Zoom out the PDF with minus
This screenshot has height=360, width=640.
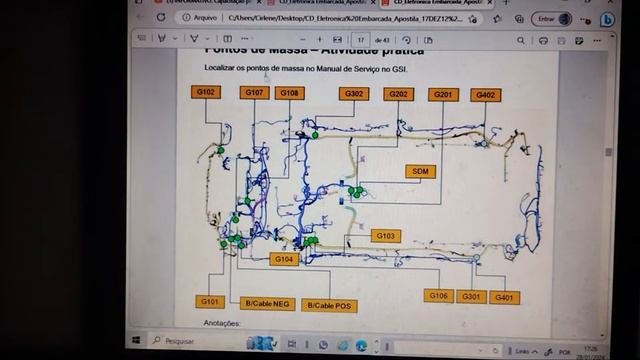pos(302,40)
